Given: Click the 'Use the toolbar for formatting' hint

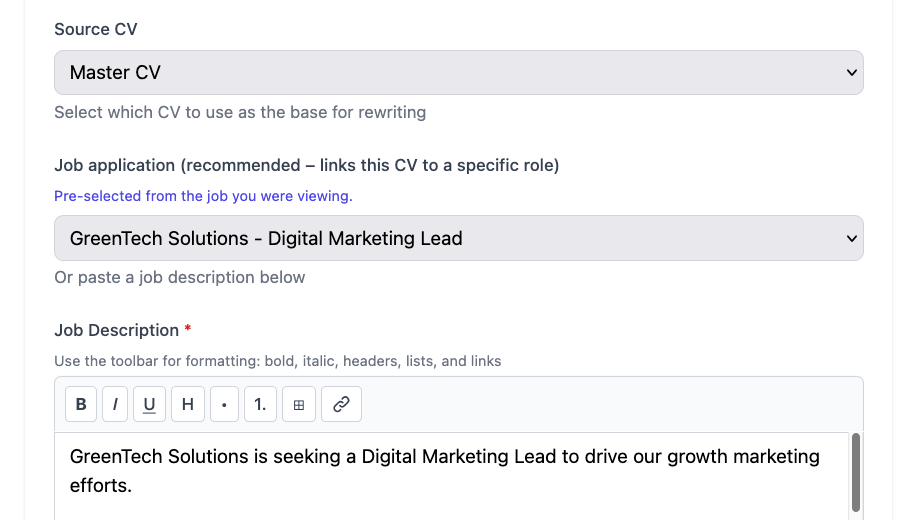Looking at the screenshot, I should pyautogui.click(x=278, y=361).
